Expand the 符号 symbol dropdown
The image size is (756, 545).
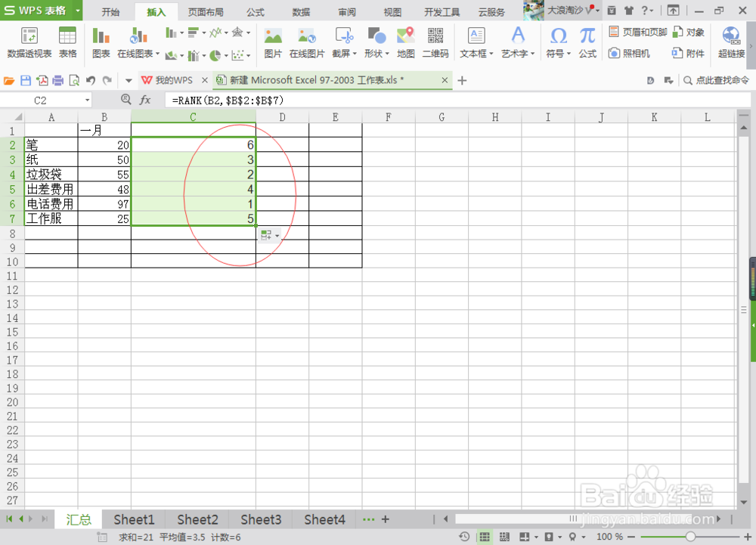point(569,54)
